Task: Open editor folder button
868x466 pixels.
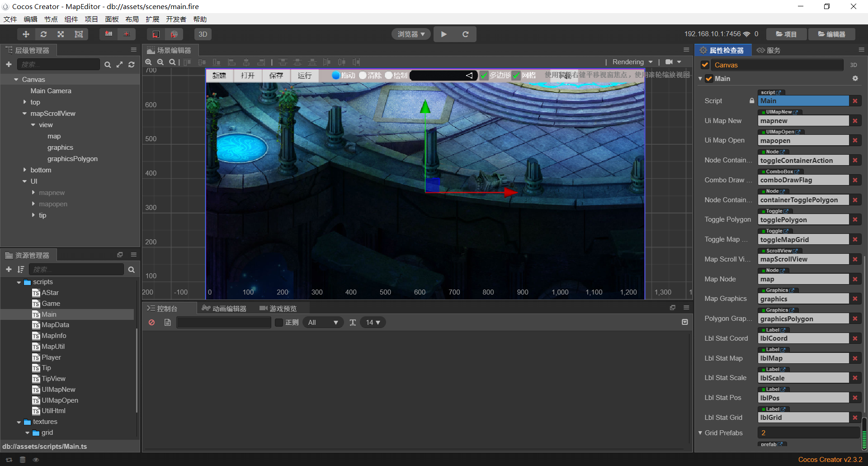Action: click(x=832, y=34)
